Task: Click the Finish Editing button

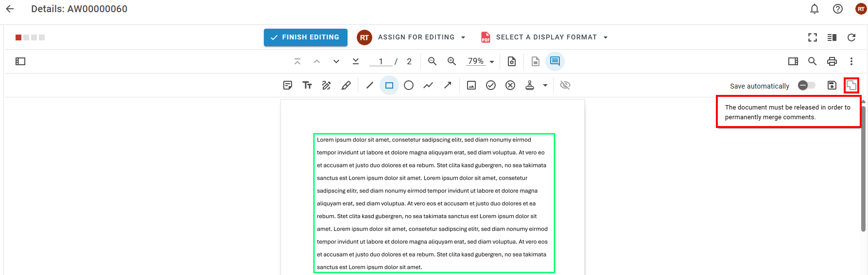Action: pos(306,37)
